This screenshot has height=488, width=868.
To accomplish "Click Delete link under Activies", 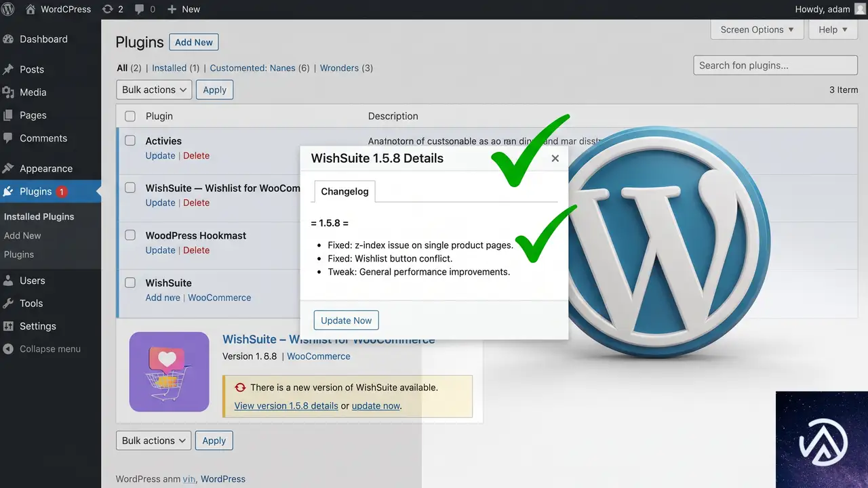I will tap(197, 156).
